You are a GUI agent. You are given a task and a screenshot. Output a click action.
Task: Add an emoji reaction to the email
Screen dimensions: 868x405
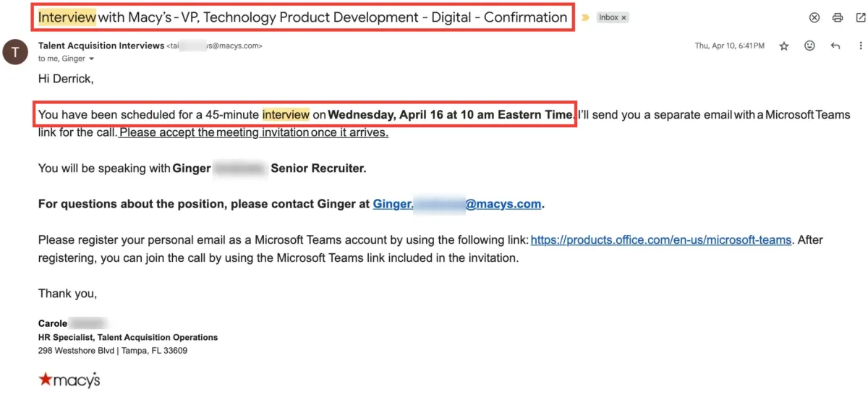810,46
